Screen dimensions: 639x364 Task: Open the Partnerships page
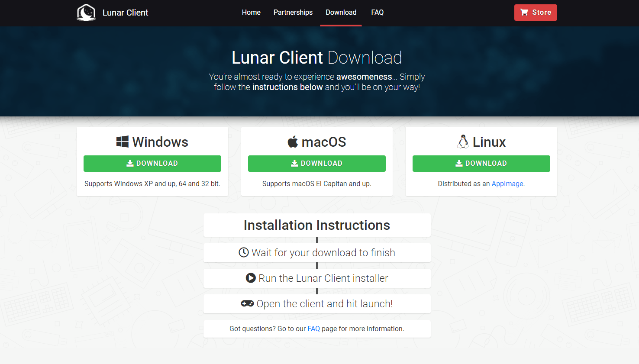[293, 13]
